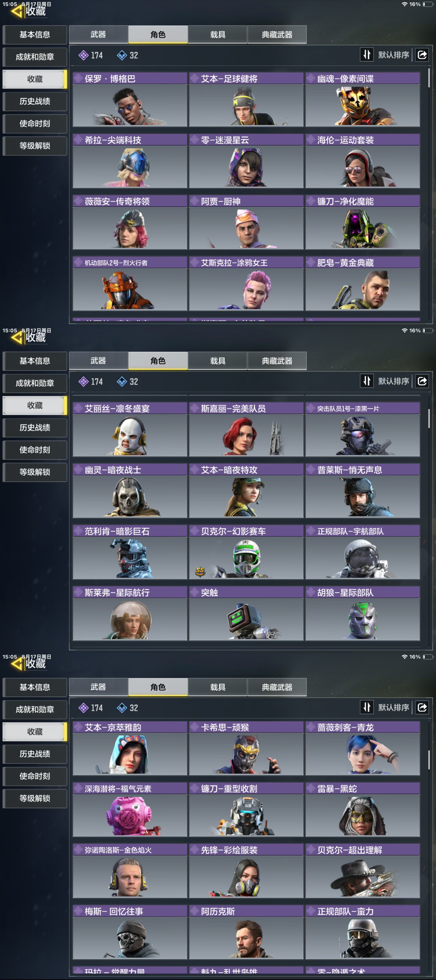
Task: Select the 镰刀-净化魔能 character portrait
Action: coord(362,228)
